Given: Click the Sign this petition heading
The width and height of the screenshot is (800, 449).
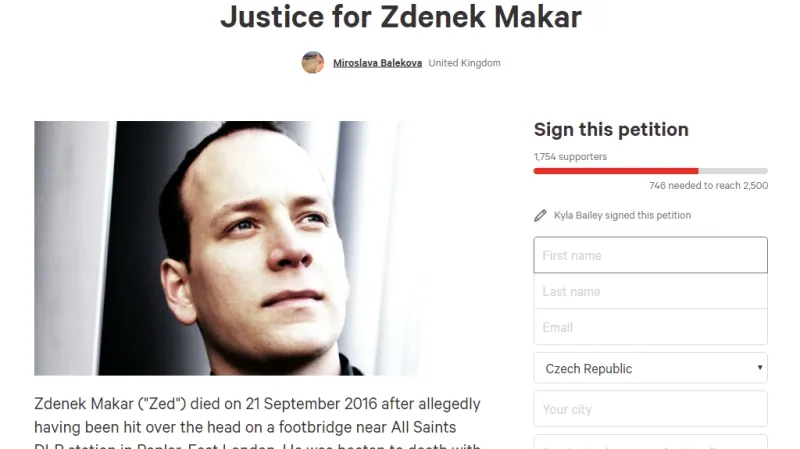Looking at the screenshot, I should click(611, 130).
